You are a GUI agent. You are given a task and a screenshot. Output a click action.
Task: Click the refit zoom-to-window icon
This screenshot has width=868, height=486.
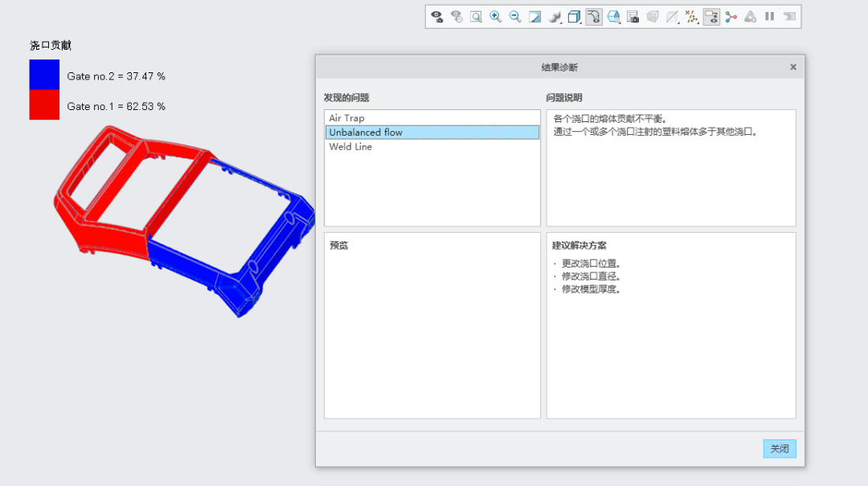coord(476,17)
